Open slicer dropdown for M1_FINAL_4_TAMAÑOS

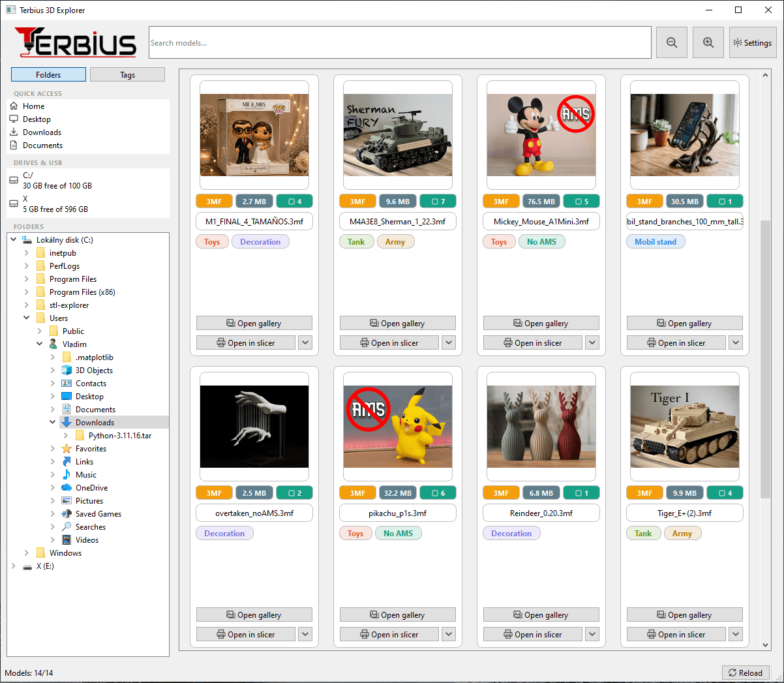point(305,342)
